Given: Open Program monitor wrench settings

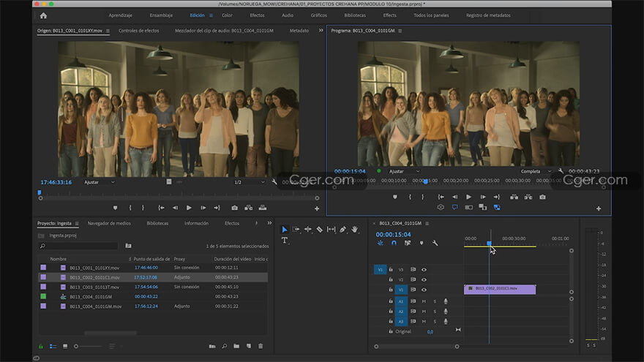Looking at the screenshot, I should coord(561,171).
